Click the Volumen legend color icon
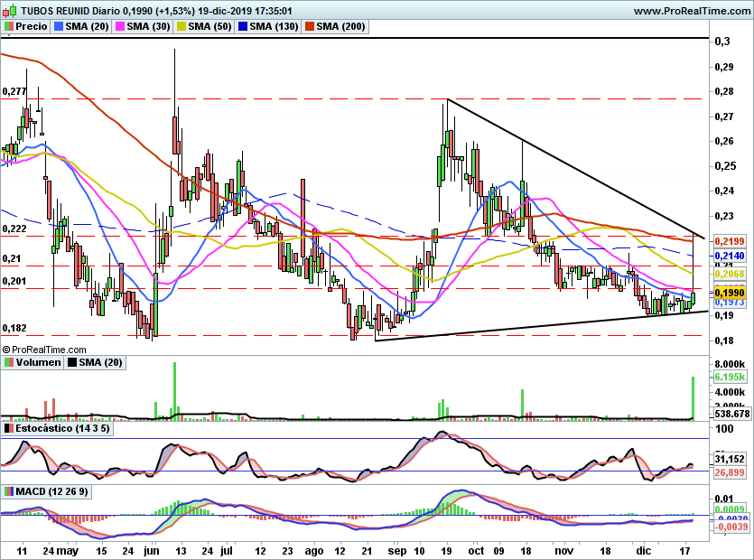 tap(7, 363)
